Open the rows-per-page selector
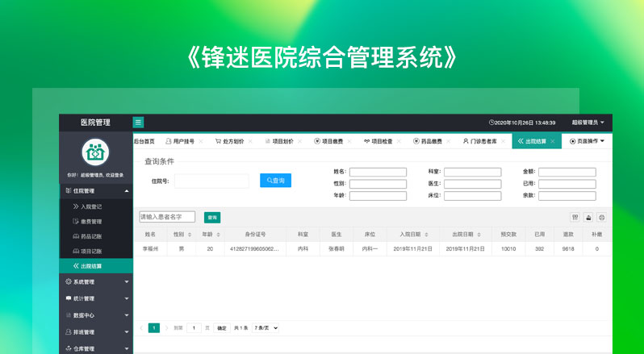 tap(266, 328)
